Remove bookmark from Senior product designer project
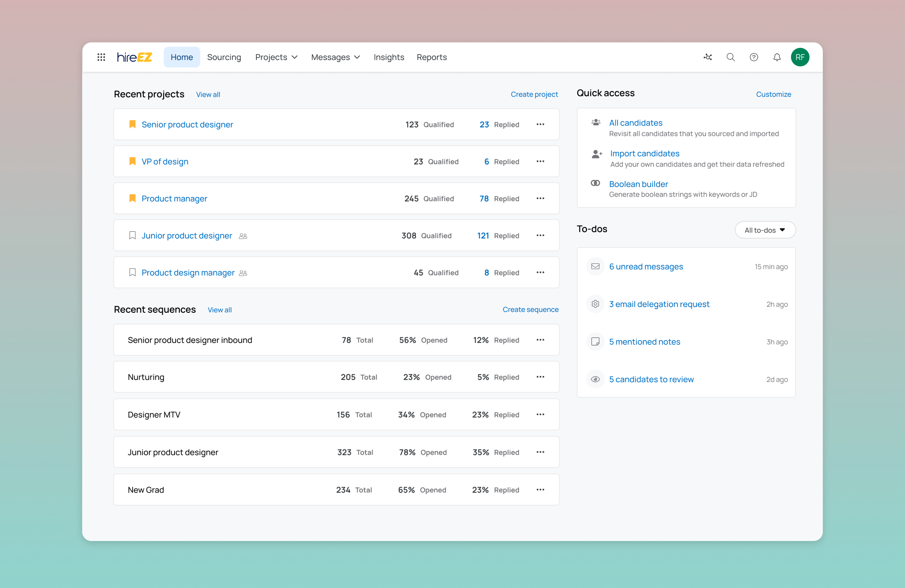Viewport: 905px width, 588px height. tap(132, 124)
